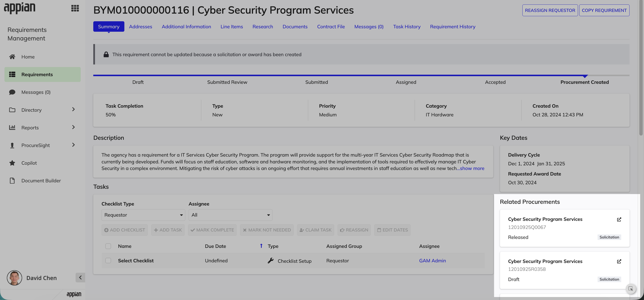Click the Claim Task button
The width and height of the screenshot is (644, 300).
pyautogui.click(x=315, y=230)
